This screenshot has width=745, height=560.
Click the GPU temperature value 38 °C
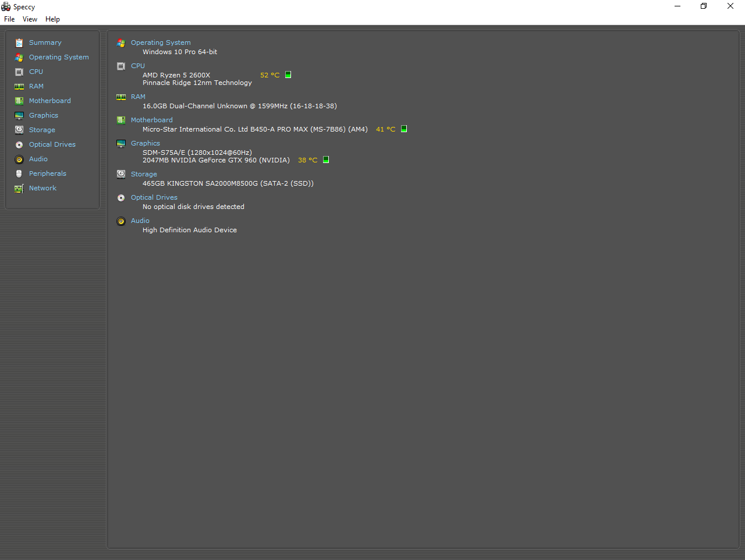(308, 160)
